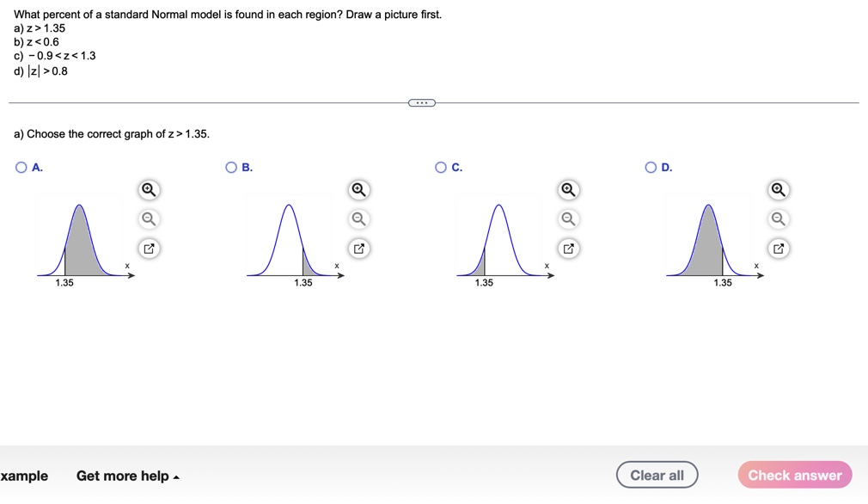Open graph D in a larger view
Image resolution: width=868 pixels, height=504 pixels.
click(779, 249)
